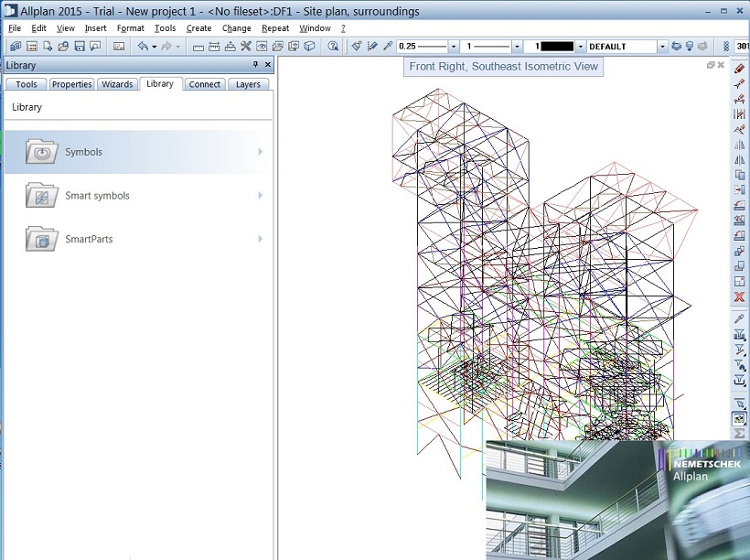Screen dimensions: 750x560
Task: Click the funnel with house filter icon
Action: tap(739, 366)
